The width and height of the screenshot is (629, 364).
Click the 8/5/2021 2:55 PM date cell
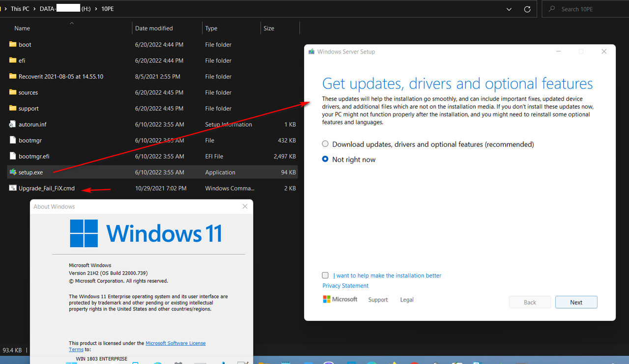click(x=157, y=77)
